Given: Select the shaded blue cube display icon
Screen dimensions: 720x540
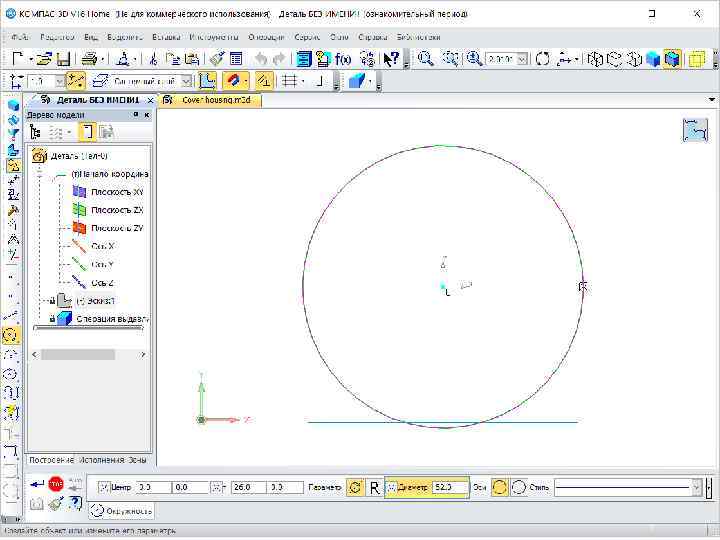Looking at the screenshot, I should click(652, 59).
